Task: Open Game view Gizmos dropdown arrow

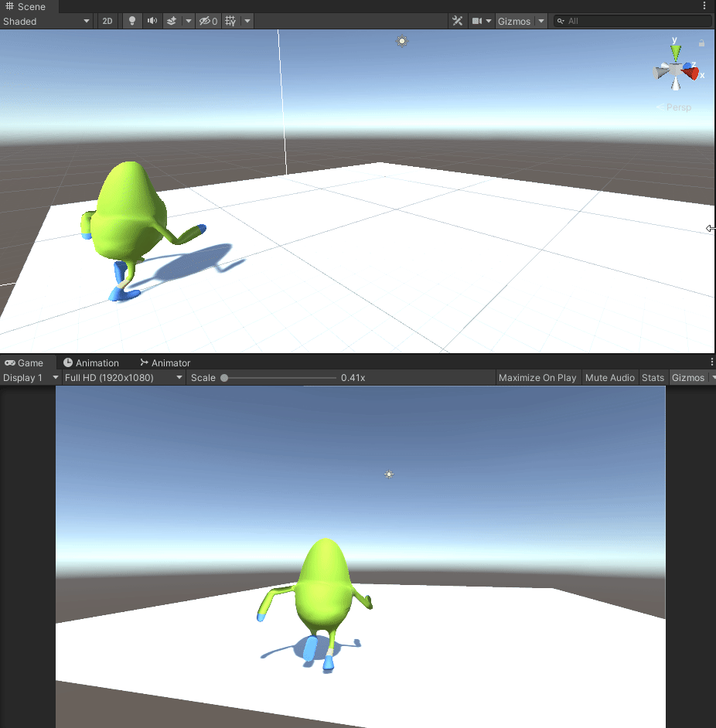Action: (x=713, y=378)
